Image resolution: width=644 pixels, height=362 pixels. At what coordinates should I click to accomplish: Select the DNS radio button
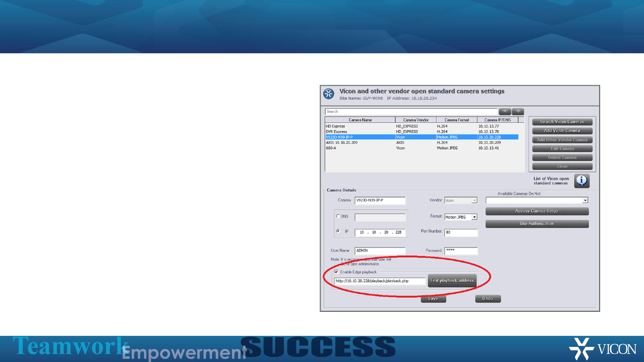(338, 216)
